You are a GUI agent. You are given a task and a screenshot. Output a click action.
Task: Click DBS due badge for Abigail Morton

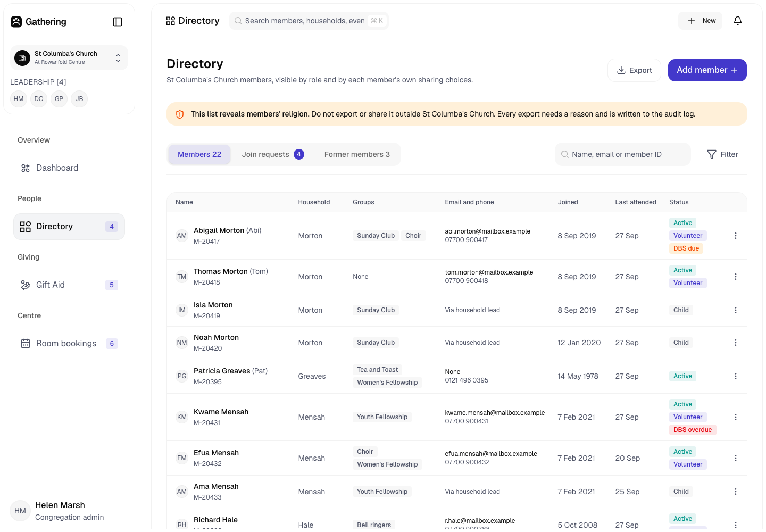click(686, 248)
